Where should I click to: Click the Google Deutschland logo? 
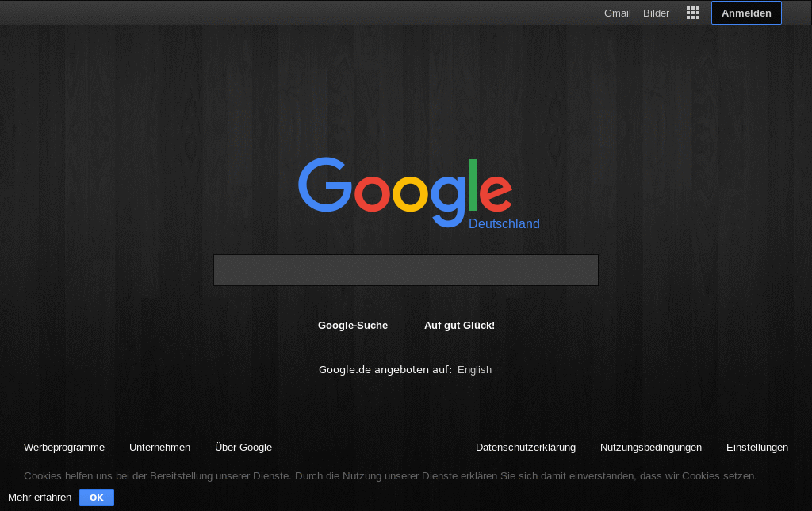click(x=419, y=193)
